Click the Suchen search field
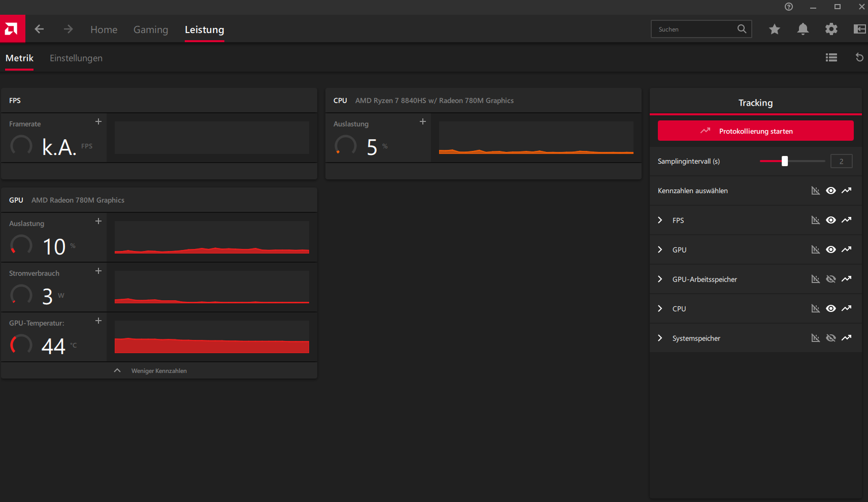 [701, 29]
